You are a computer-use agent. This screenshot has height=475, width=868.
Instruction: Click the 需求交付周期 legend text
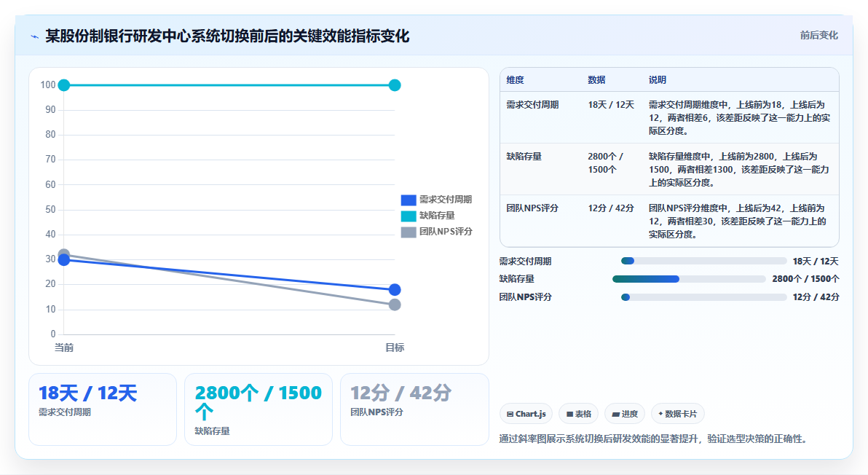click(446, 200)
